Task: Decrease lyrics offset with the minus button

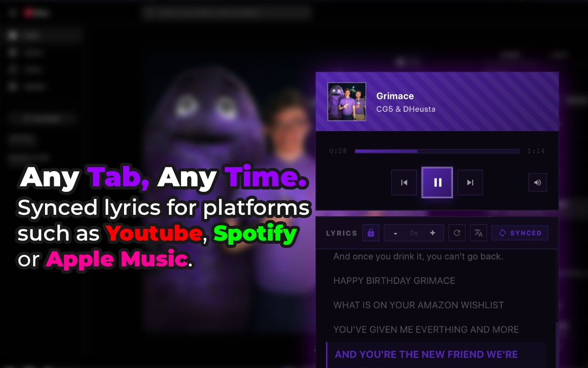Action: pos(396,233)
